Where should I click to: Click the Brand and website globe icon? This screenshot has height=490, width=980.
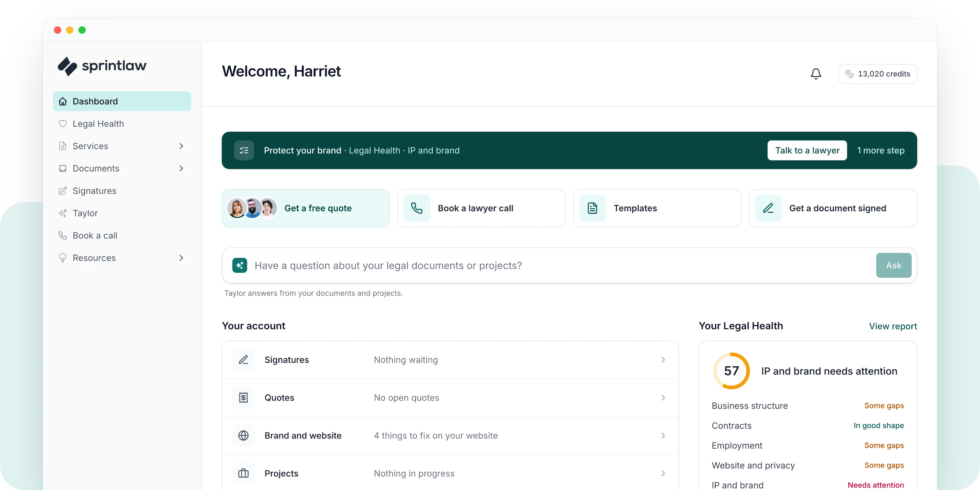[x=243, y=435]
